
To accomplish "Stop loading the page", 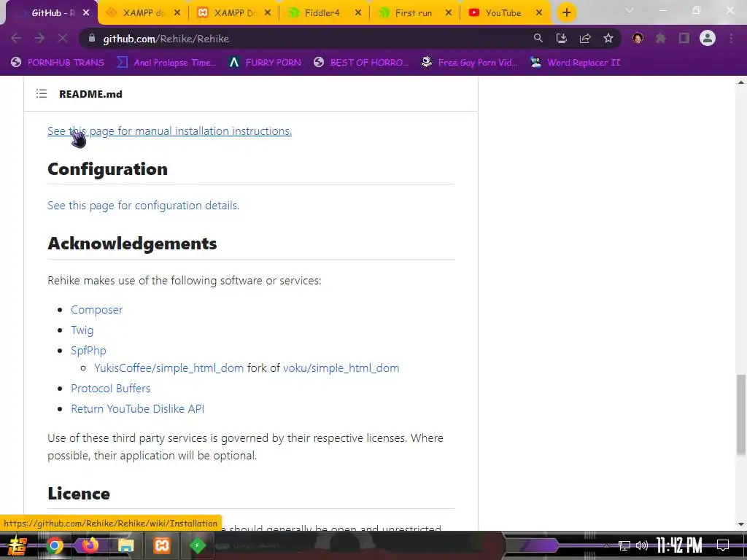I will (63, 38).
